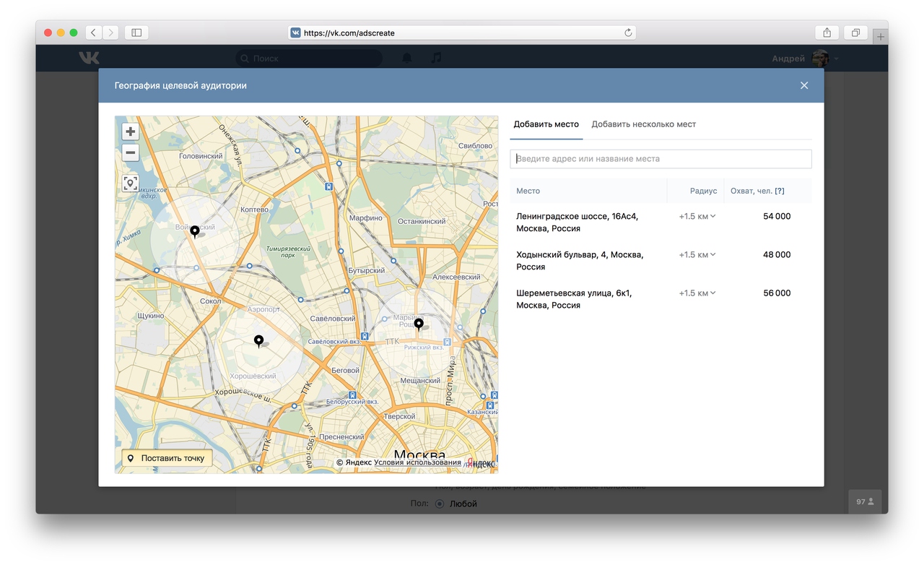Image resolution: width=924 pixels, height=565 pixels.
Task: Click the [?] help next to Охват
Action: point(779,191)
